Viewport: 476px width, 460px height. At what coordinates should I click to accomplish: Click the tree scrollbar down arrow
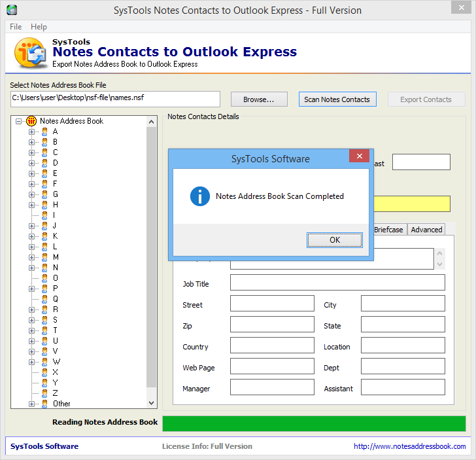pos(152,403)
